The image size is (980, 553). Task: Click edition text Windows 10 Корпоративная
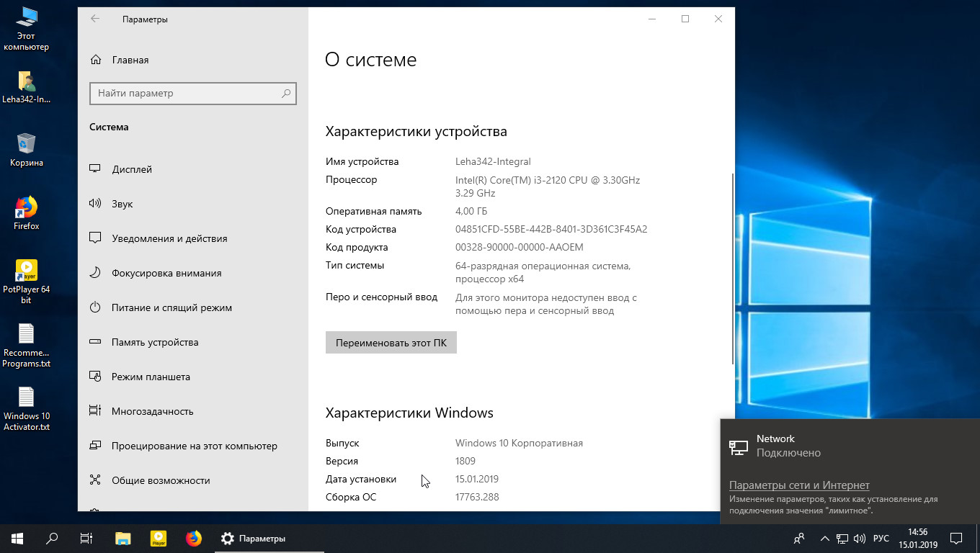point(519,443)
